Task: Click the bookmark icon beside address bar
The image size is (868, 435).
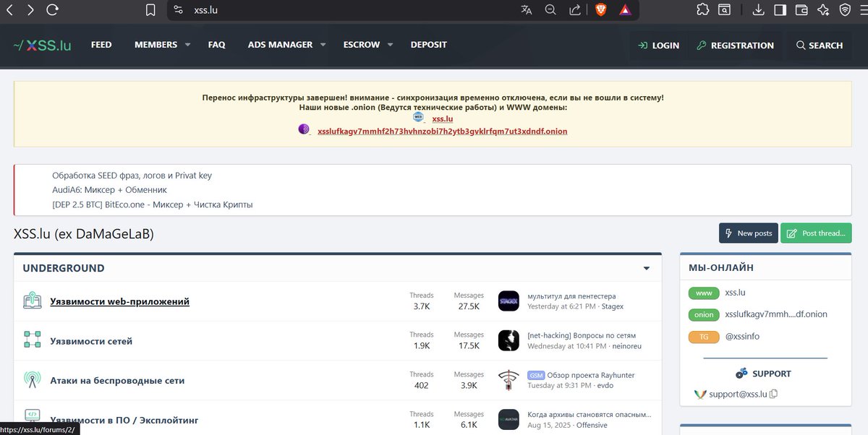Action: pyautogui.click(x=150, y=10)
